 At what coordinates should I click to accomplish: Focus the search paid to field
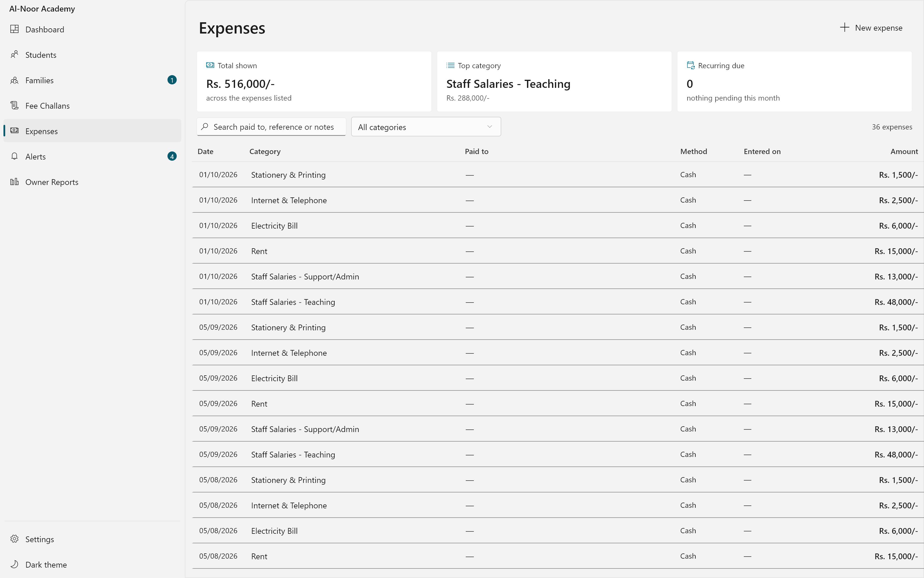pos(271,127)
